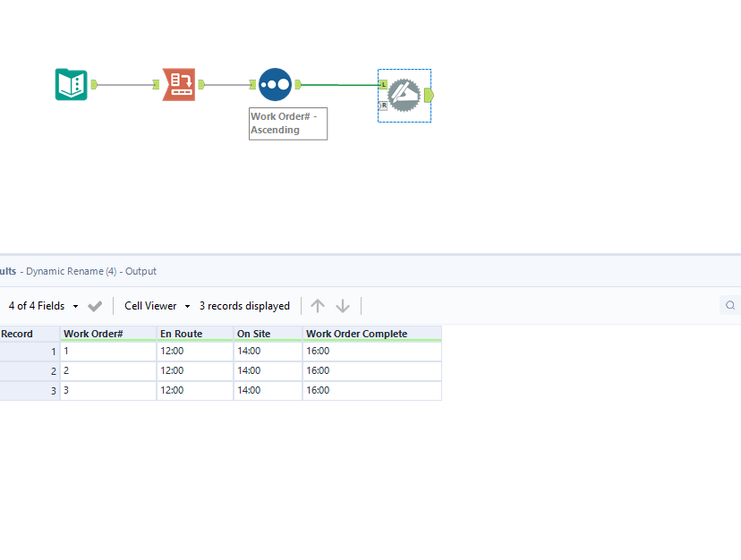This screenshot has width=741, height=560.
Task: Toggle the checkmark beside the Fields dropdown
Action: point(95,305)
